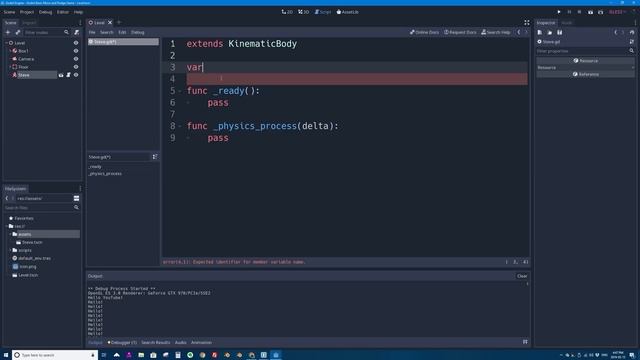Toggle distraction-free mode above the script editor

[527, 22]
